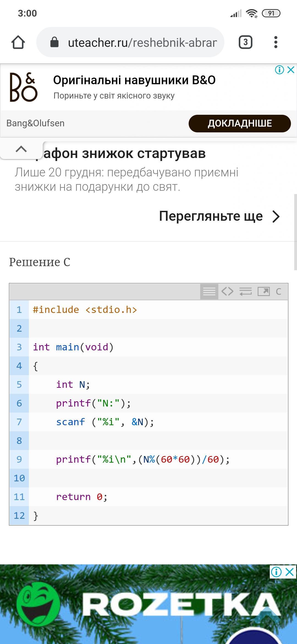The height and width of the screenshot is (644, 297).
Task: Toggle line wrap in the code toolbar
Action: click(246, 291)
